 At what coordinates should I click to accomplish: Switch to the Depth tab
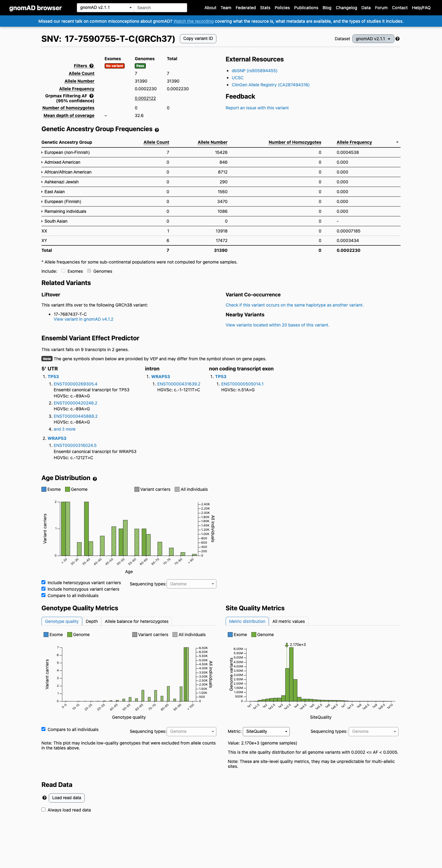point(91,621)
